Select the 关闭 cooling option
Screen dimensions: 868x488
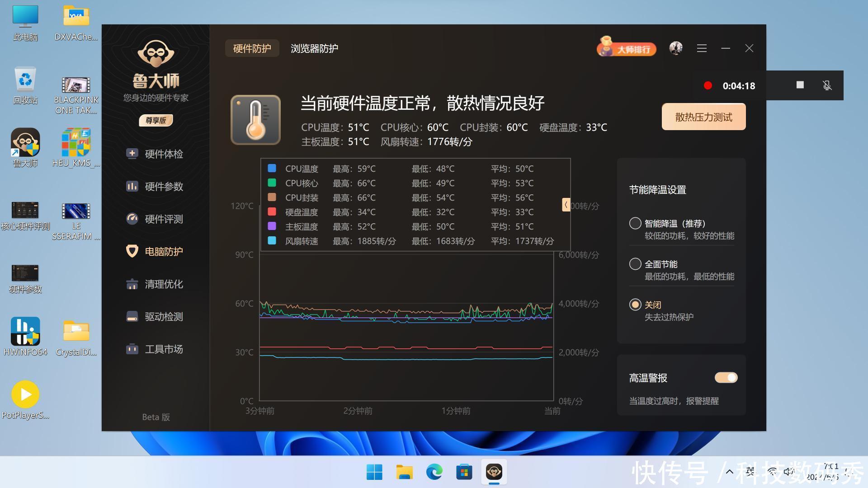coord(635,305)
